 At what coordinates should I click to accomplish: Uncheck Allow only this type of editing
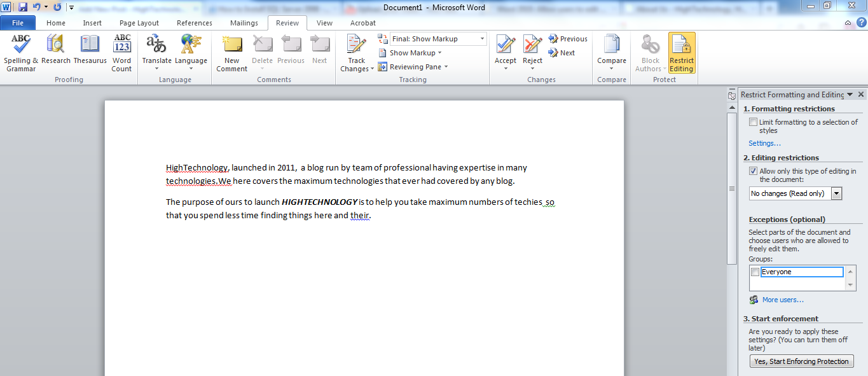(754, 171)
